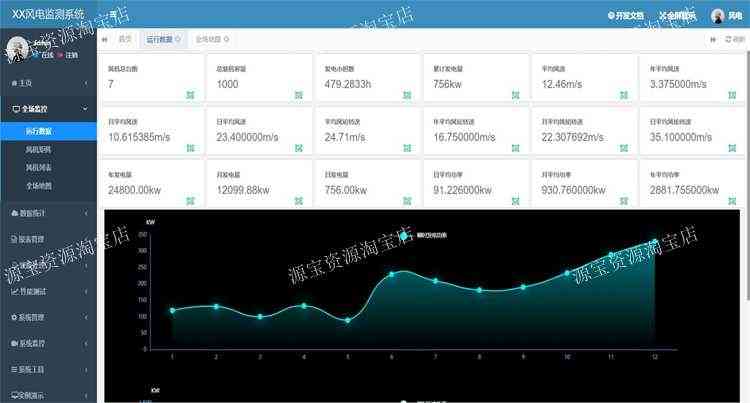Expand the 主页 sidebar menu arrow
750x403 pixels.
[x=86, y=83]
